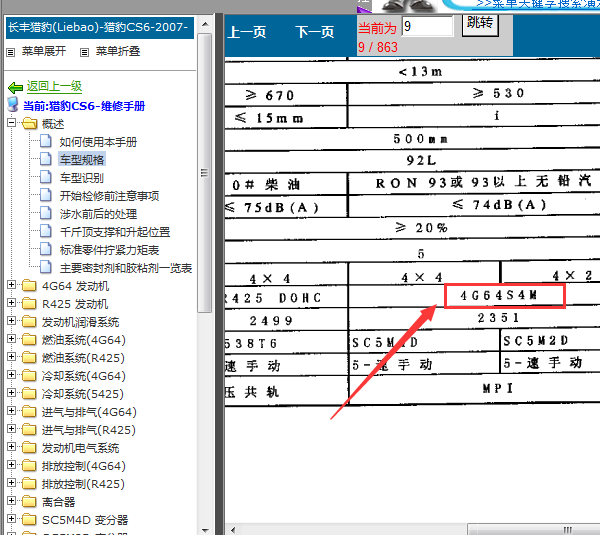Open the 车型识别 entry
The height and width of the screenshot is (535, 600).
(x=82, y=178)
